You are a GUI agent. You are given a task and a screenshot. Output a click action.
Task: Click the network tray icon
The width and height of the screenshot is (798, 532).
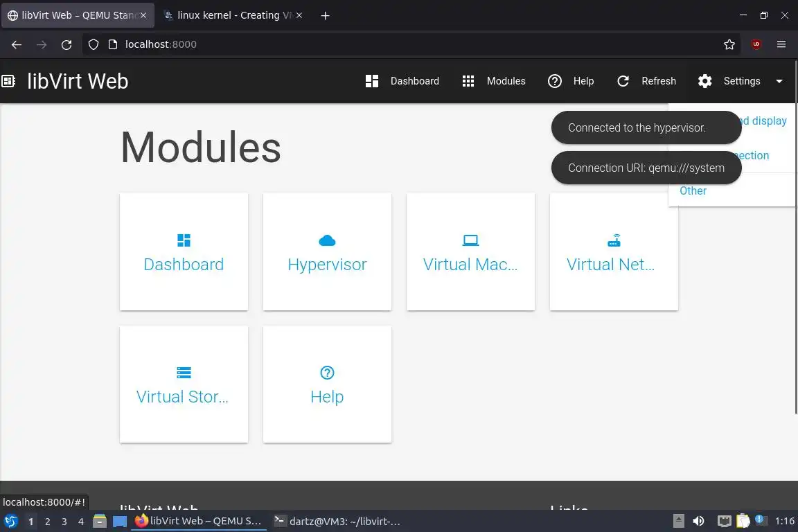pyautogui.click(x=724, y=521)
